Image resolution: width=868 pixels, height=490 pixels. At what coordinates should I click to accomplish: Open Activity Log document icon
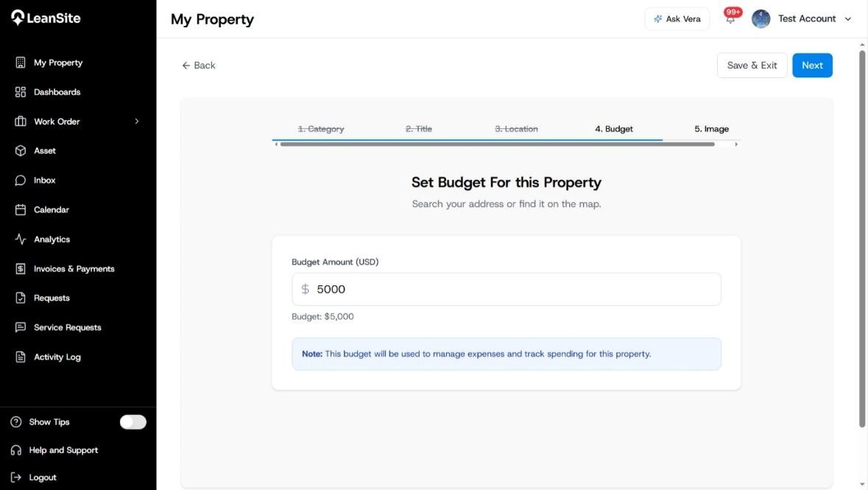(21, 357)
